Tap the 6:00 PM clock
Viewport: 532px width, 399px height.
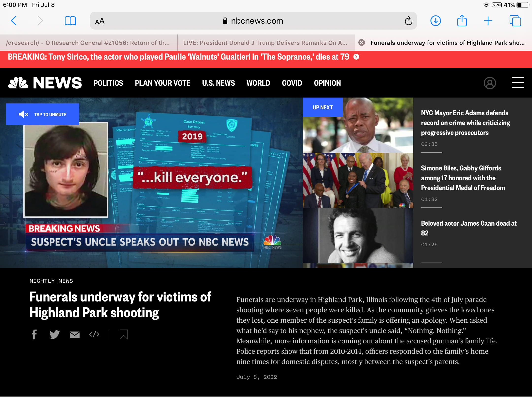click(x=15, y=5)
